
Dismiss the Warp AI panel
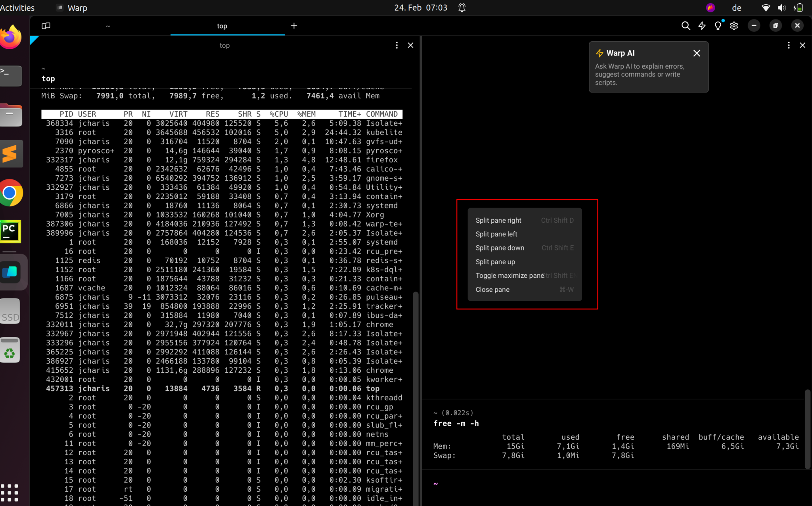pyautogui.click(x=697, y=53)
